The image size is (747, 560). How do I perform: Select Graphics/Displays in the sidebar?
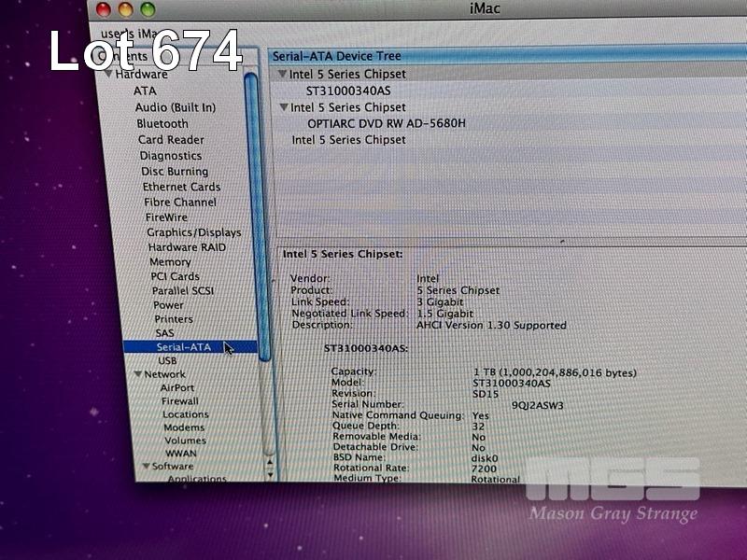click(x=193, y=232)
